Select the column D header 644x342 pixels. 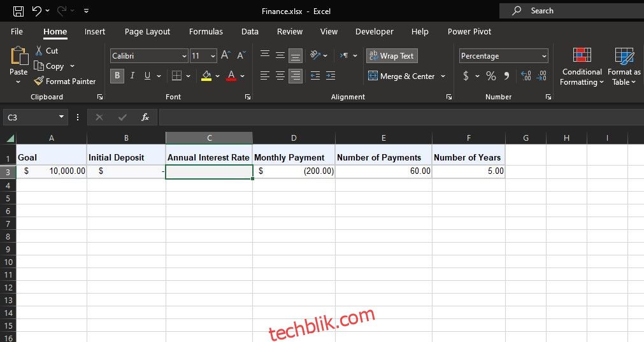coord(294,138)
